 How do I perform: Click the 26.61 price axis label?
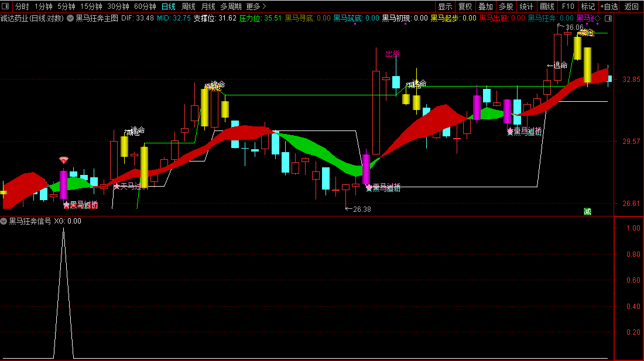pos(631,204)
